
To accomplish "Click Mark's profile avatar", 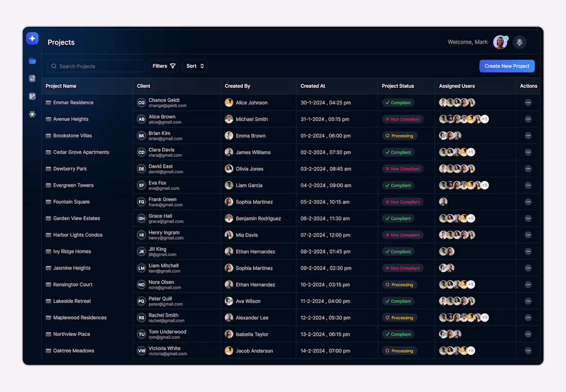I will point(500,42).
